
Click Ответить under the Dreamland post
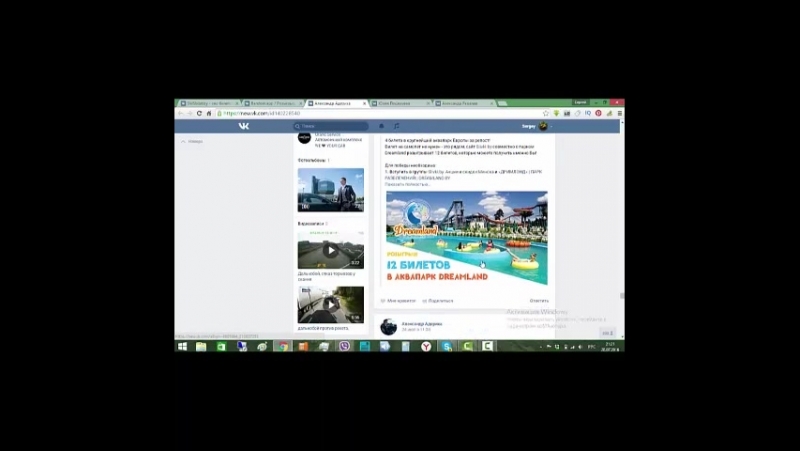[539, 301]
